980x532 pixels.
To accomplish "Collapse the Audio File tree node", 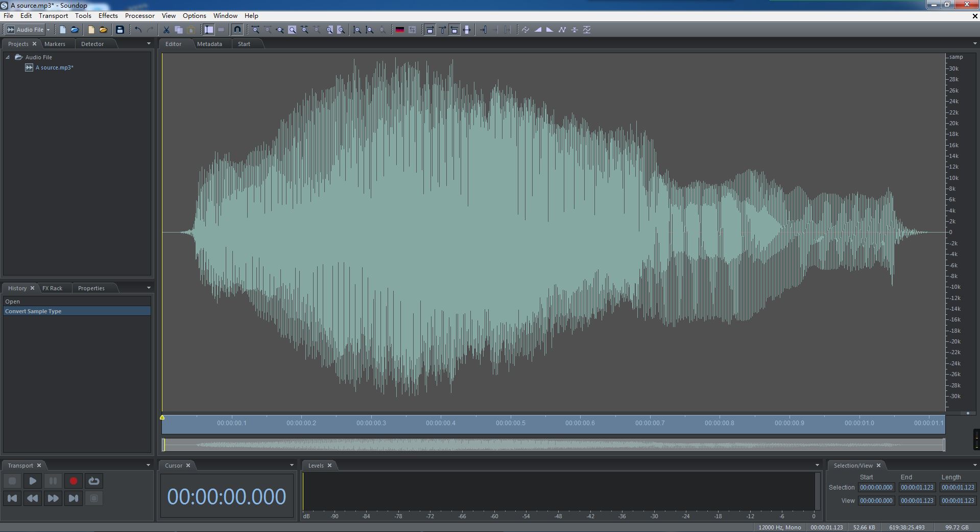I will click(x=8, y=57).
